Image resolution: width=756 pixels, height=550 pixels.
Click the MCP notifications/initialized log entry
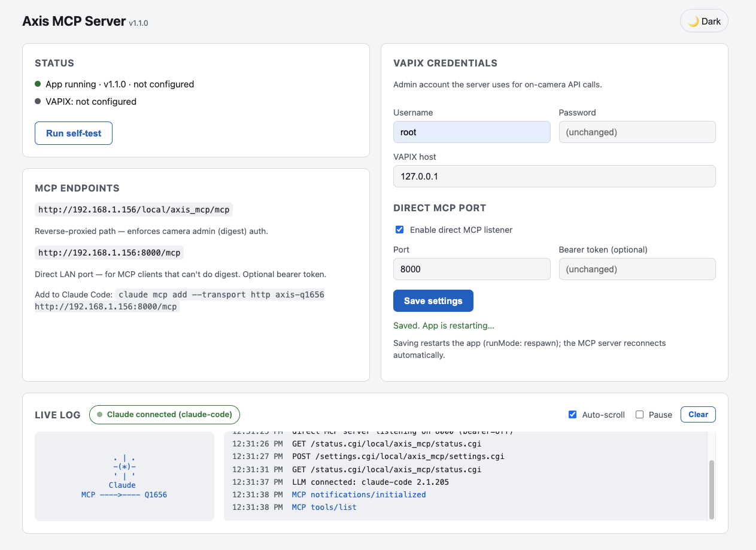359,495
